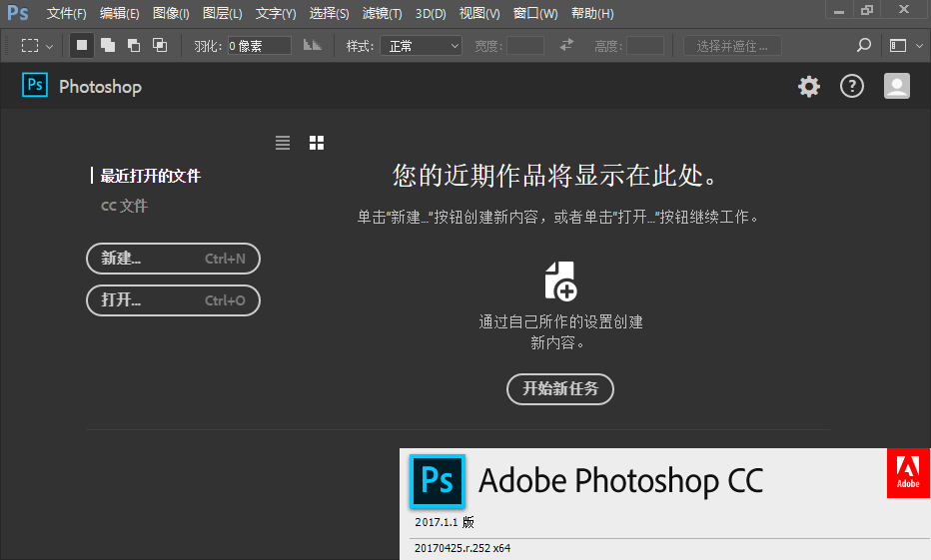Switch recent files to list view

tap(283, 143)
